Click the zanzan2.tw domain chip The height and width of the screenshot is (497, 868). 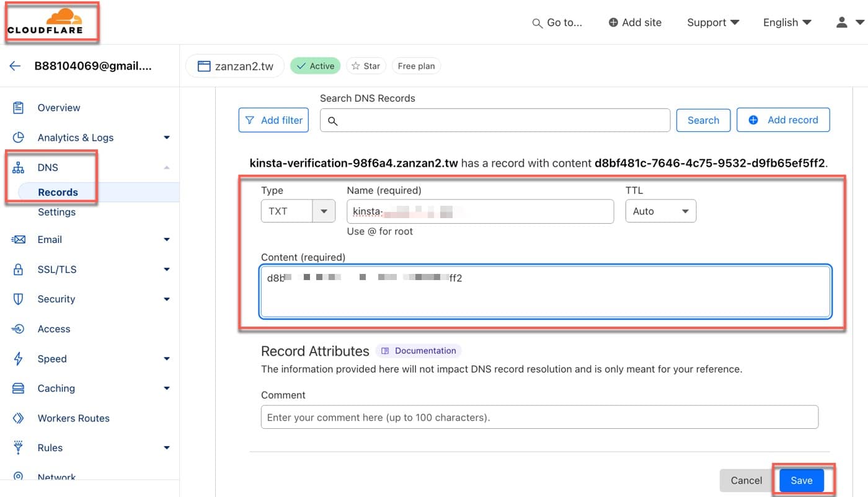coord(235,66)
